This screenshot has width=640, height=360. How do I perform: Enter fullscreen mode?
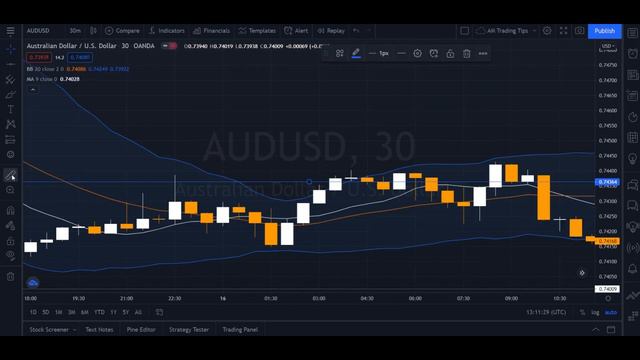563,31
